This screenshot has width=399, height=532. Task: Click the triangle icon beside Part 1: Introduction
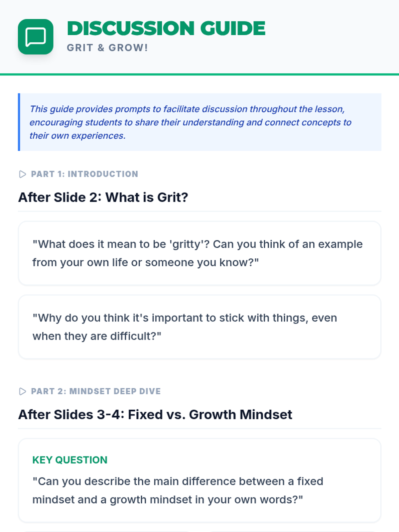[x=23, y=174]
